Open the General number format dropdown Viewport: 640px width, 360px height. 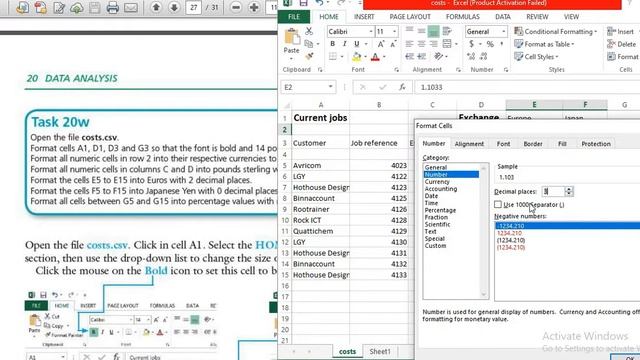coord(503,31)
